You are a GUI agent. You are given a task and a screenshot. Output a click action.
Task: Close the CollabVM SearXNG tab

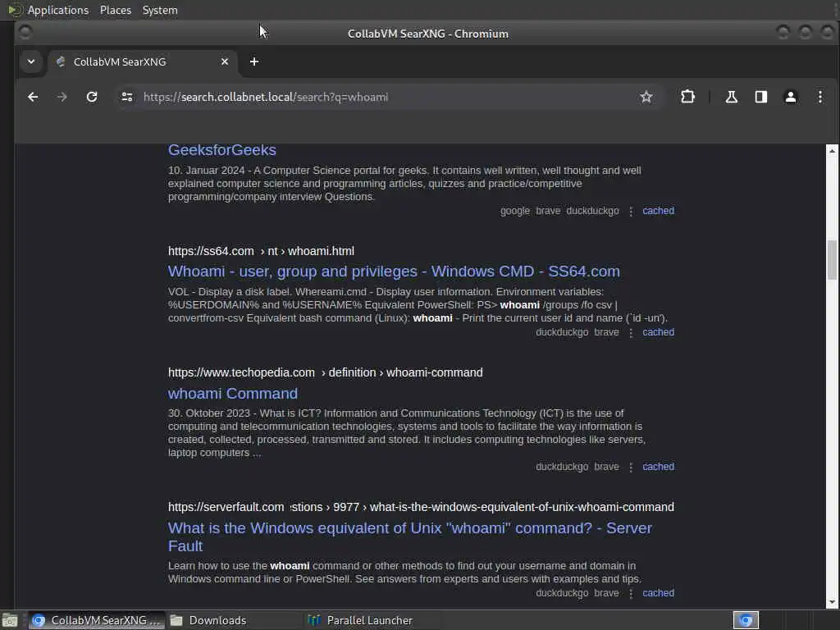[225, 62]
